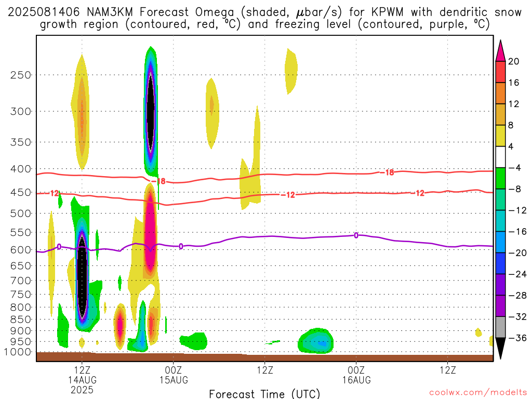Select the colorbar tick label -32

(517, 317)
